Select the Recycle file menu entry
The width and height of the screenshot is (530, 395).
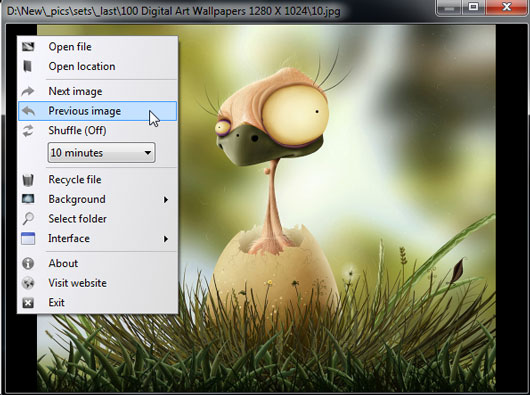tap(97, 180)
